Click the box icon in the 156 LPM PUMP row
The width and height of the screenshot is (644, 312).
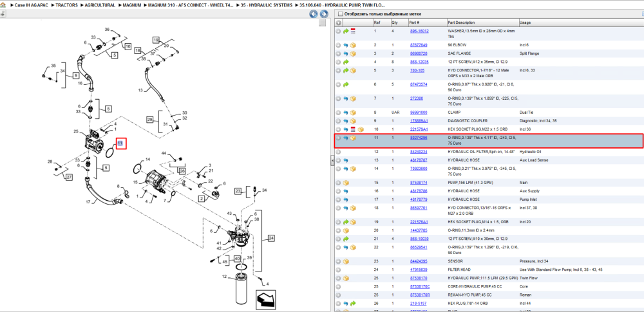tap(345, 183)
